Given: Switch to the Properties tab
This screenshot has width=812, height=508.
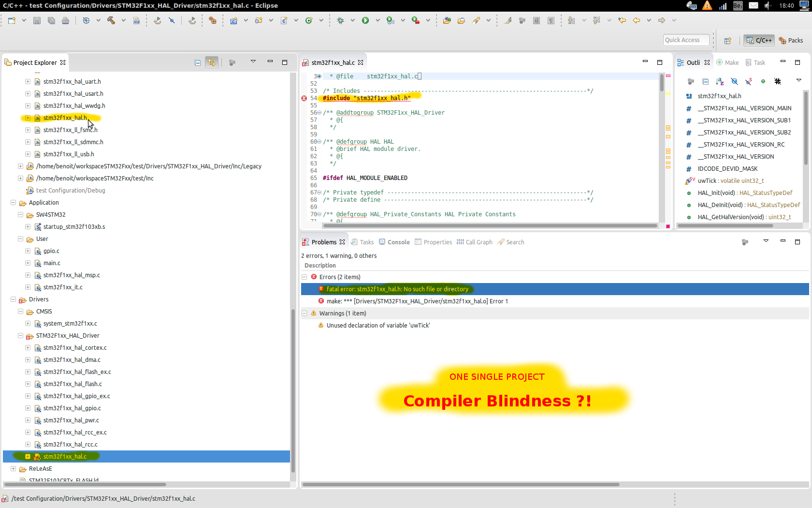Looking at the screenshot, I should [x=433, y=242].
